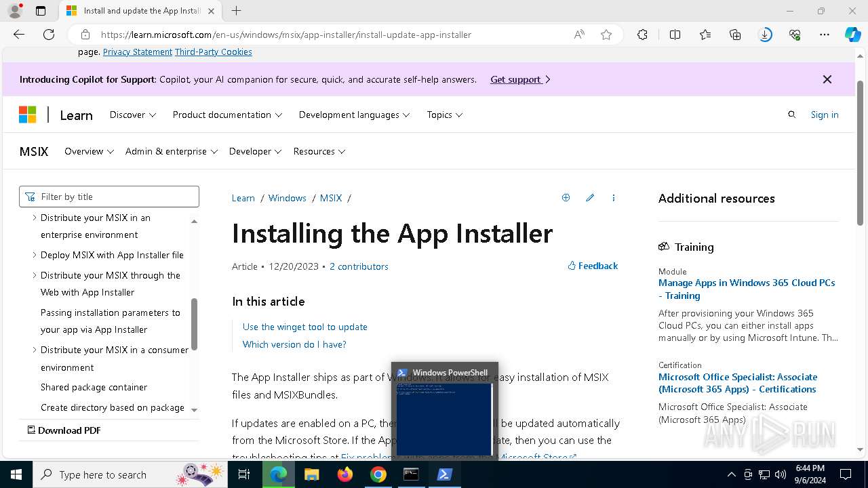Open MSIX Overview dropdown
868x488 pixels.
pyautogui.click(x=89, y=151)
